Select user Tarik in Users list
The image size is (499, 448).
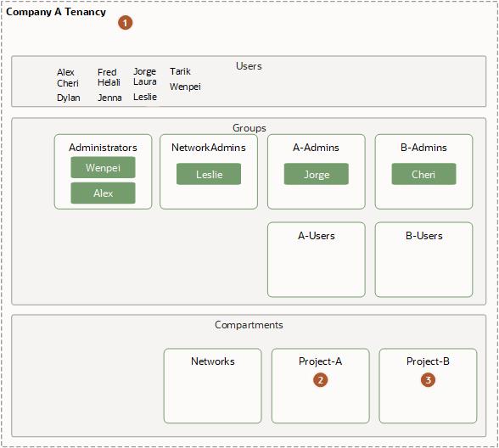[x=180, y=71]
